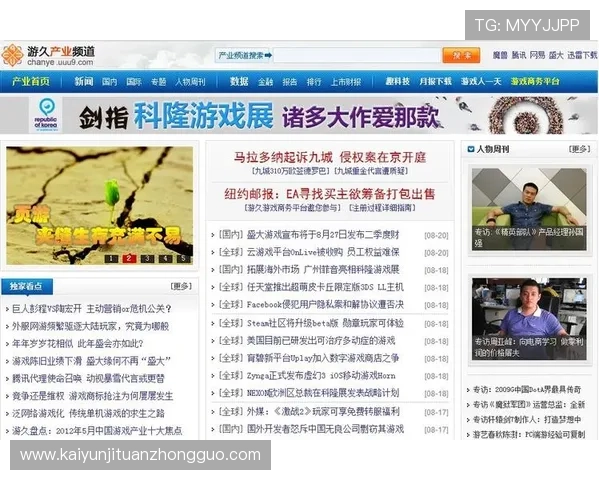Select 国内 in the navigation bar
Screen dimensions: 600x480
click(109, 82)
